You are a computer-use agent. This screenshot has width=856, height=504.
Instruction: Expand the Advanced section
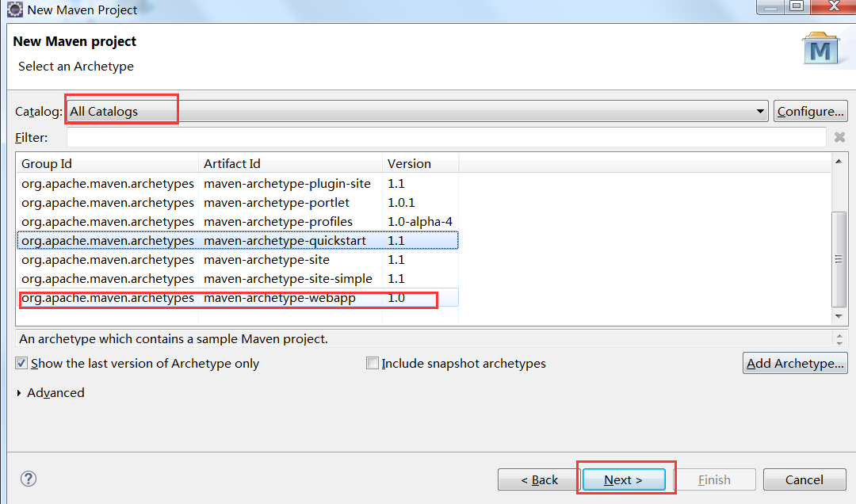(20, 392)
